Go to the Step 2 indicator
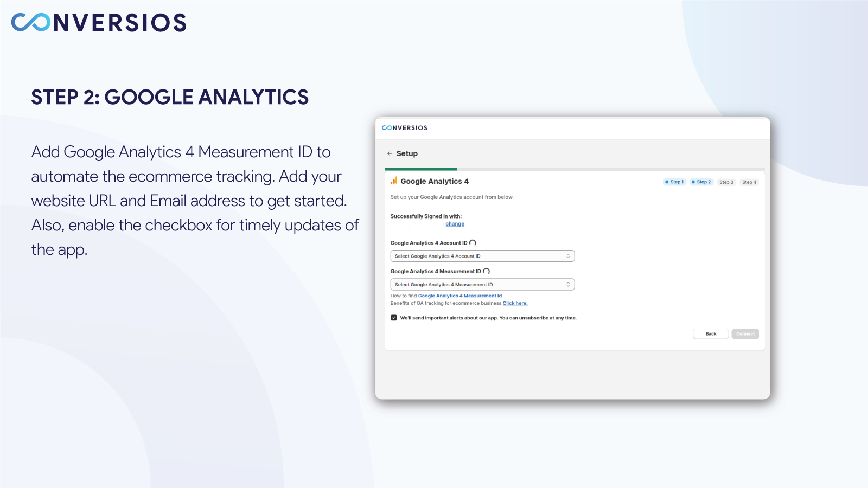Viewport: 868px width, 488px height. tap(701, 182)
